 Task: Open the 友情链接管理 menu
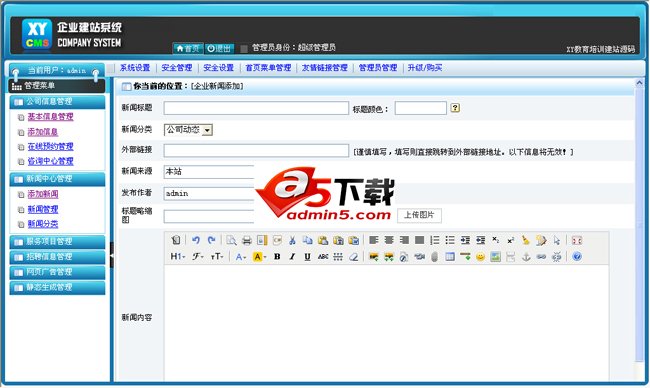(325, 68)
